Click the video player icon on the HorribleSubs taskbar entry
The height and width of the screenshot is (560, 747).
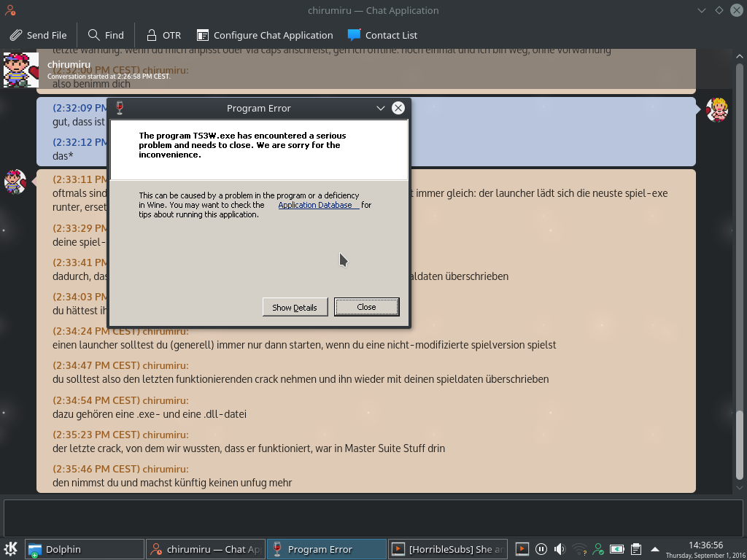click(x=398, y=549)
